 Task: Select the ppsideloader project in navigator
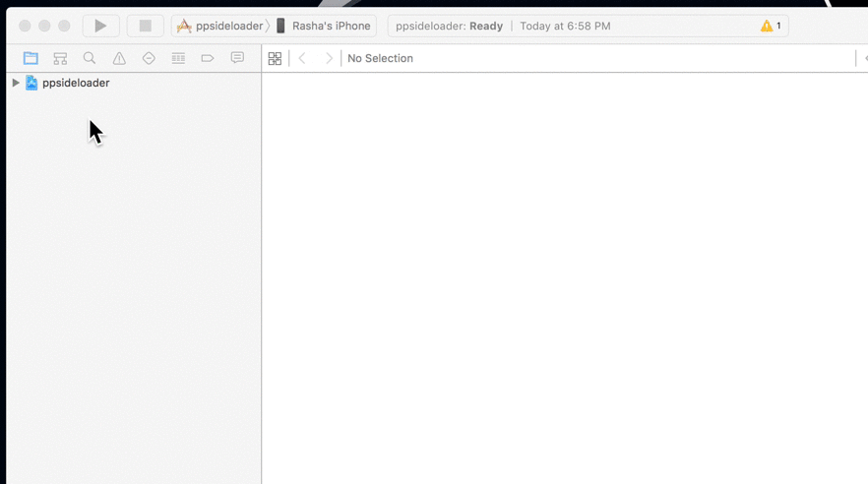pos(75,83)
